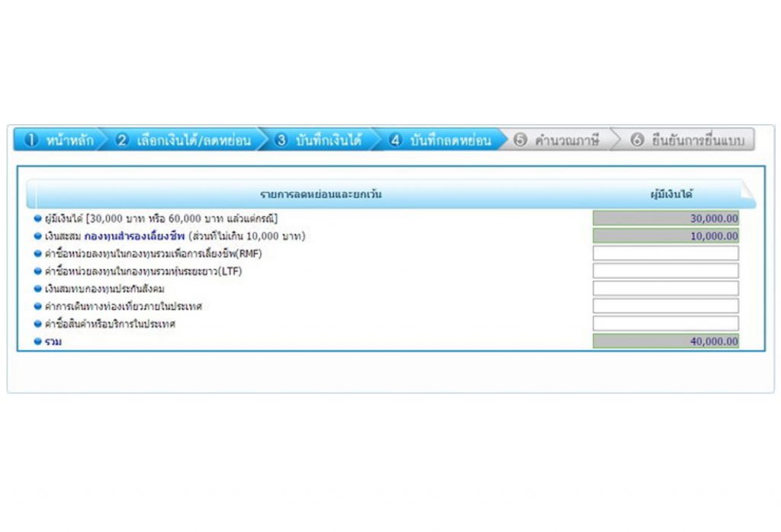Click the blue bullet next to รวม
The image size is (781, 532).
click(38, 342)
